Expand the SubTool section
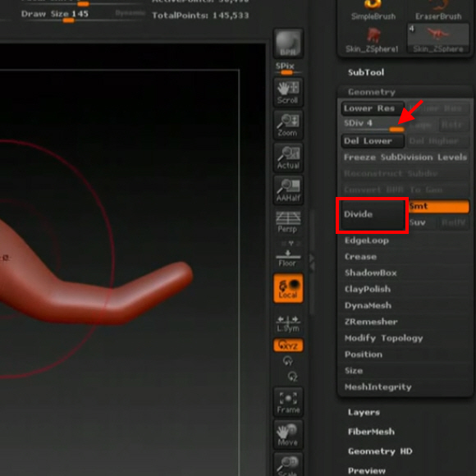The image size is (476, 476). pos(366,72)
